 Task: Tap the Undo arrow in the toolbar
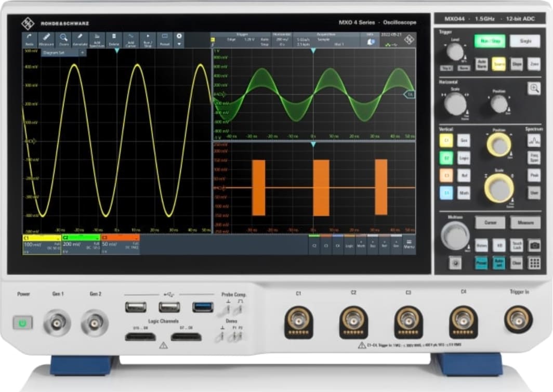(x=30, y=40)
